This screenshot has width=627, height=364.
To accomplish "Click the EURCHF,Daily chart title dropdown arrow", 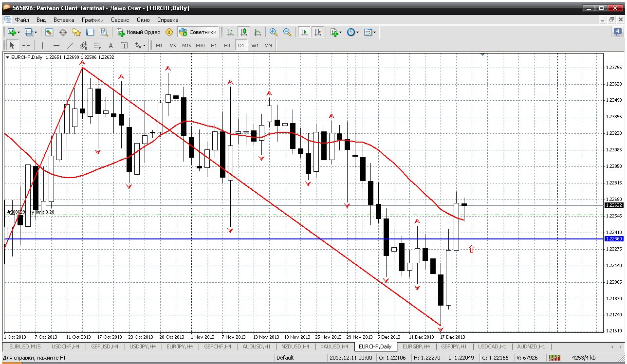I will [x=8, y=57].
